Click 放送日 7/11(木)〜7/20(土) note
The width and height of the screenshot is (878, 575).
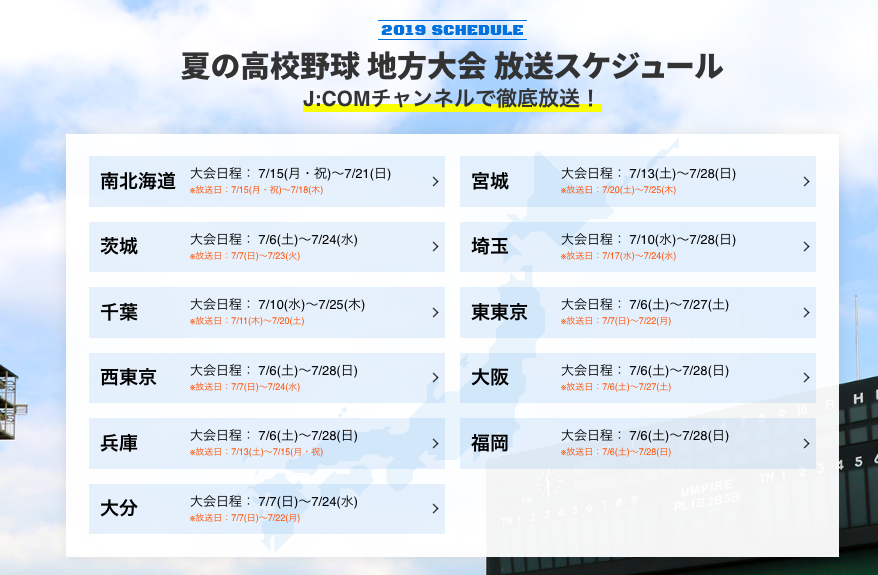coord(247,321)
